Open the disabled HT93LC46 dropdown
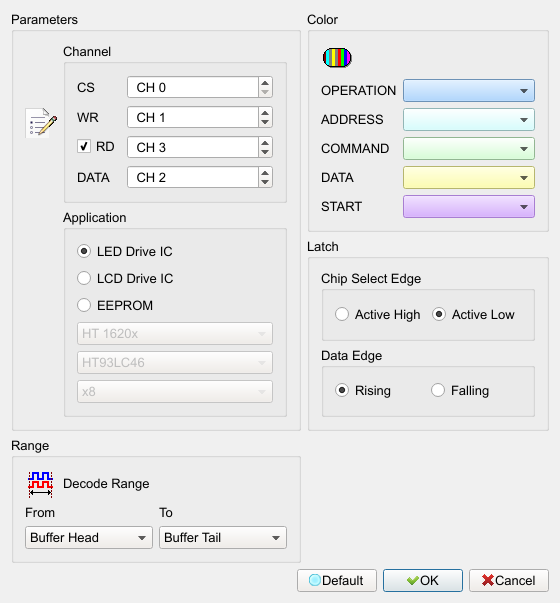This screenshot has height=603, width=560. 175,362
